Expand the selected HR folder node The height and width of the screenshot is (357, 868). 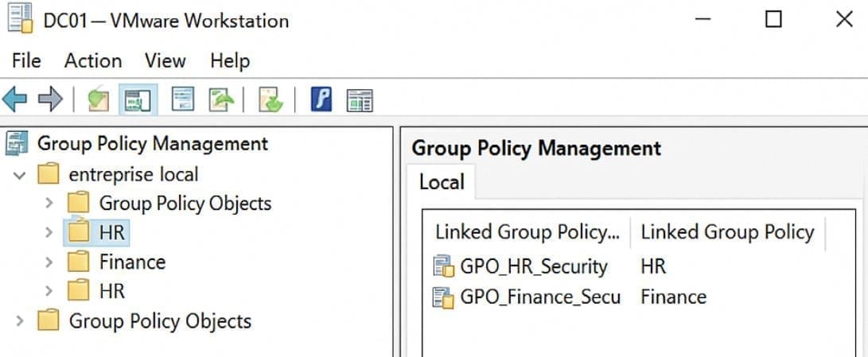(x=49, y=233)
